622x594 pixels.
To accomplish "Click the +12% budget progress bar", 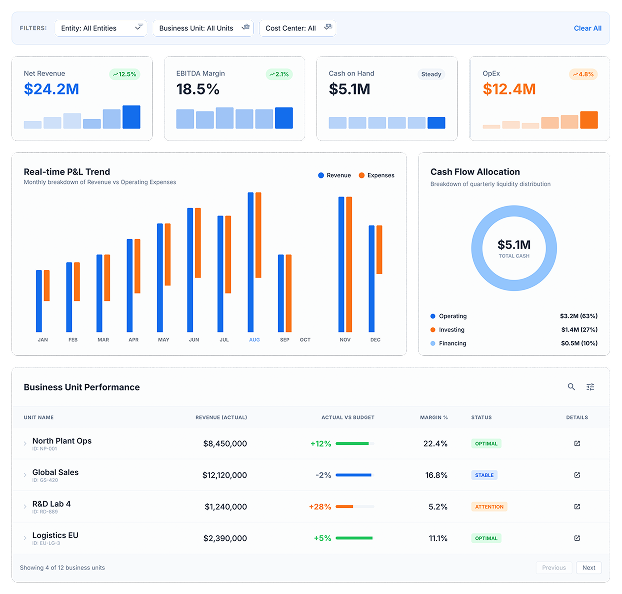I will pyautogui.click(x=355, y=444).
